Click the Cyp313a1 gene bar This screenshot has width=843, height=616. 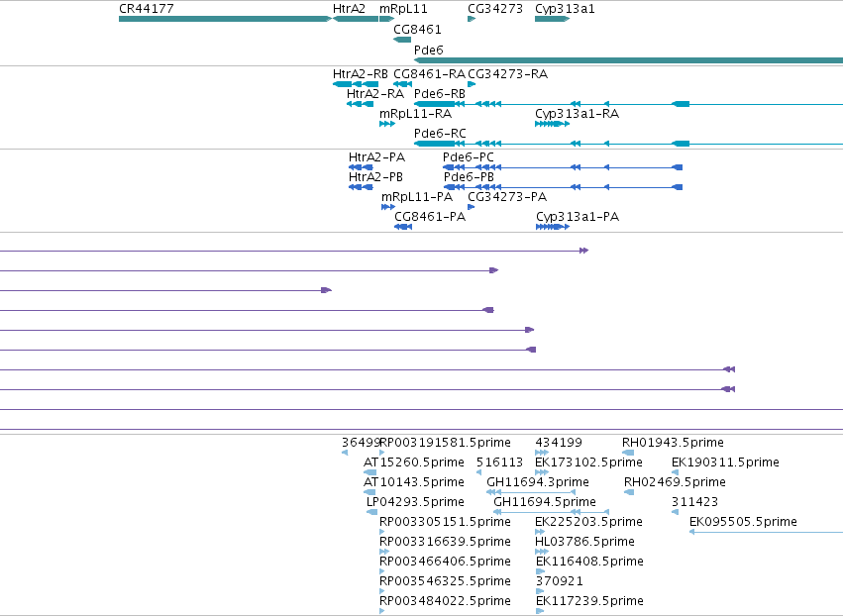click(x=552, y=19)
